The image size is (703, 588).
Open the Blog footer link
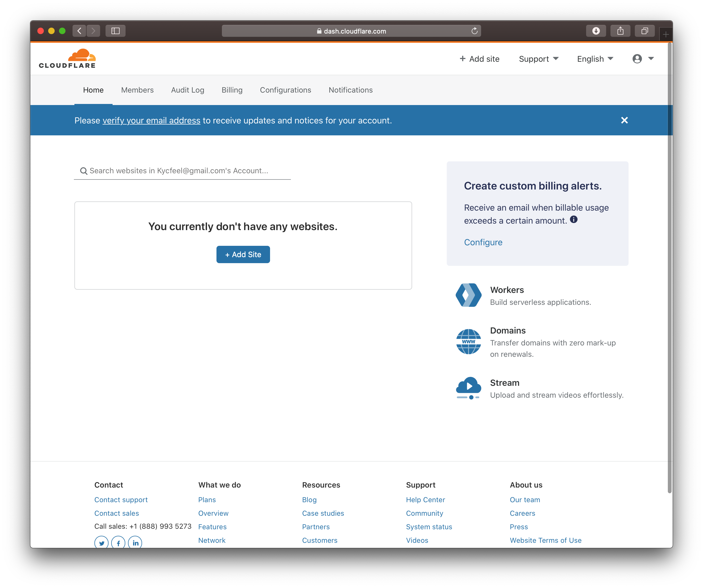pyautogui.click(x=309, y=499)
